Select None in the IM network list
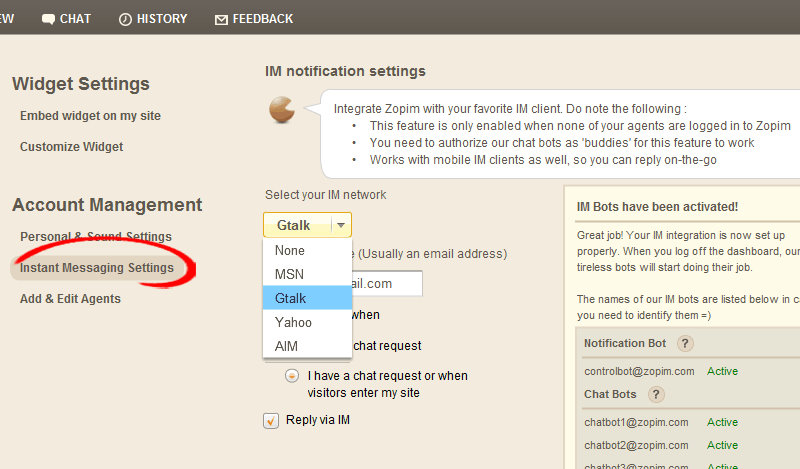This screenshot has width=800, height=469. (307, 251)
